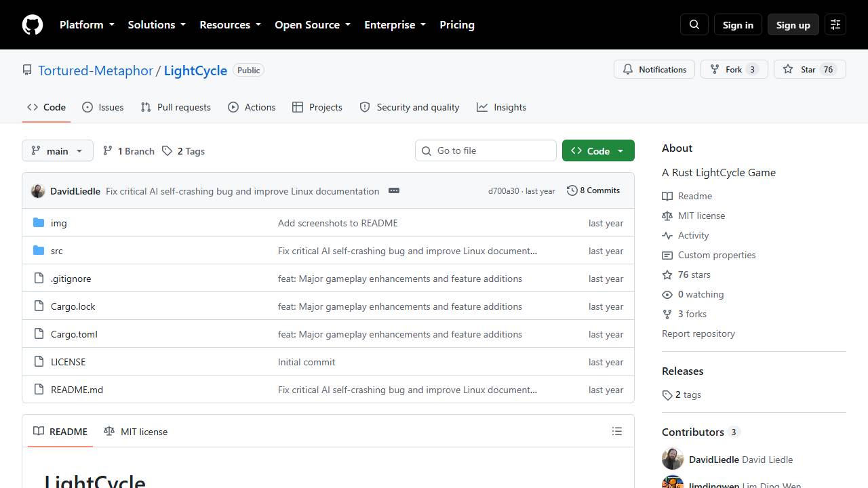Expand the Platform menu

[x=87, y=24]
